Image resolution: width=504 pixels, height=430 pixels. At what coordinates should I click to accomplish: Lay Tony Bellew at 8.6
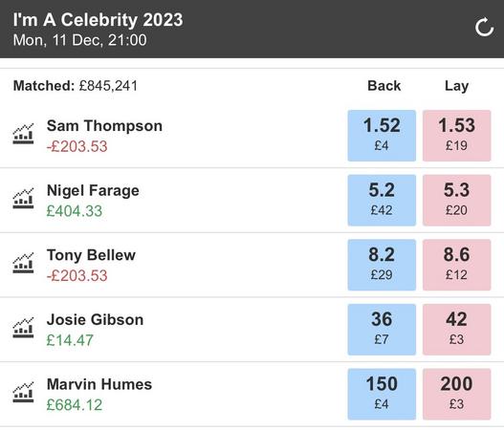[457, 265]
